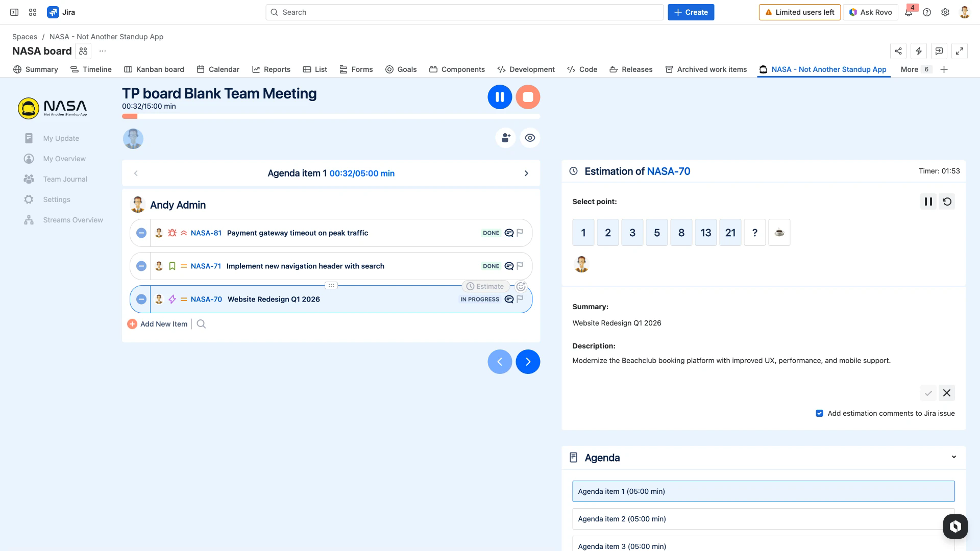This screenshot has width=980, height=551.
Task: Reset the estimation timer
Action: click(947, 202)
